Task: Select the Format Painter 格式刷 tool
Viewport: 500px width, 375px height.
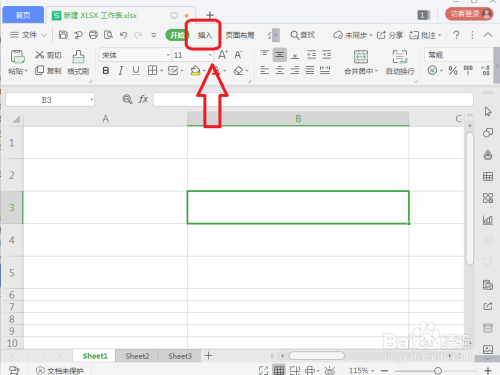Action: tap(78, 62)
